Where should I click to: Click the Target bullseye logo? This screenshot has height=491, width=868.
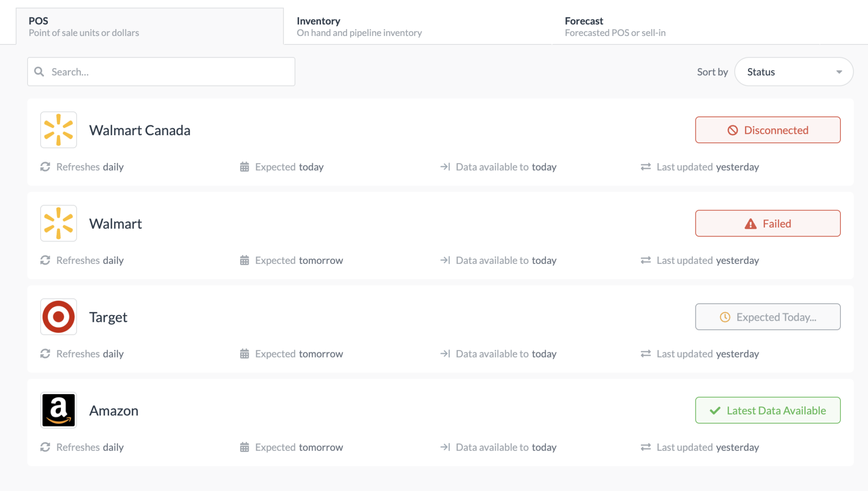[58, 317]
